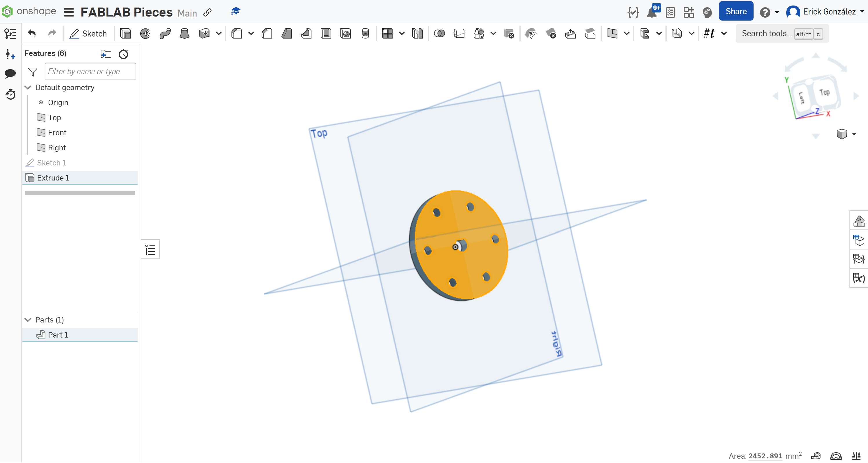Select the Boolean tool
This screenshot has height=463, width=868.
coord(440,34)
